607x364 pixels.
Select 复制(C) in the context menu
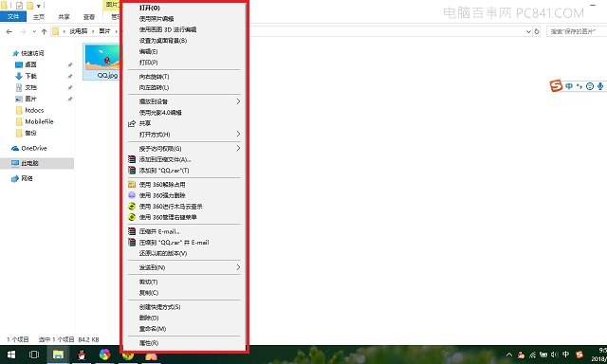(x=149, y=293)
